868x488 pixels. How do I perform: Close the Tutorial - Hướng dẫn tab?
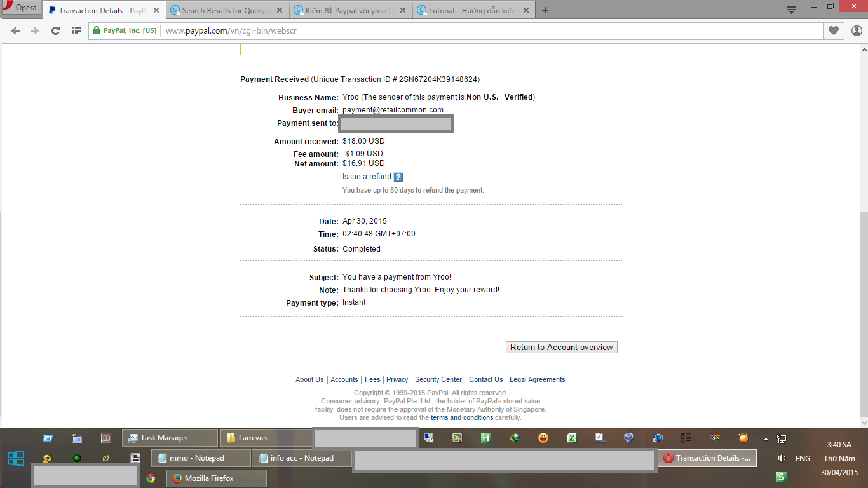tap(527, 11)
